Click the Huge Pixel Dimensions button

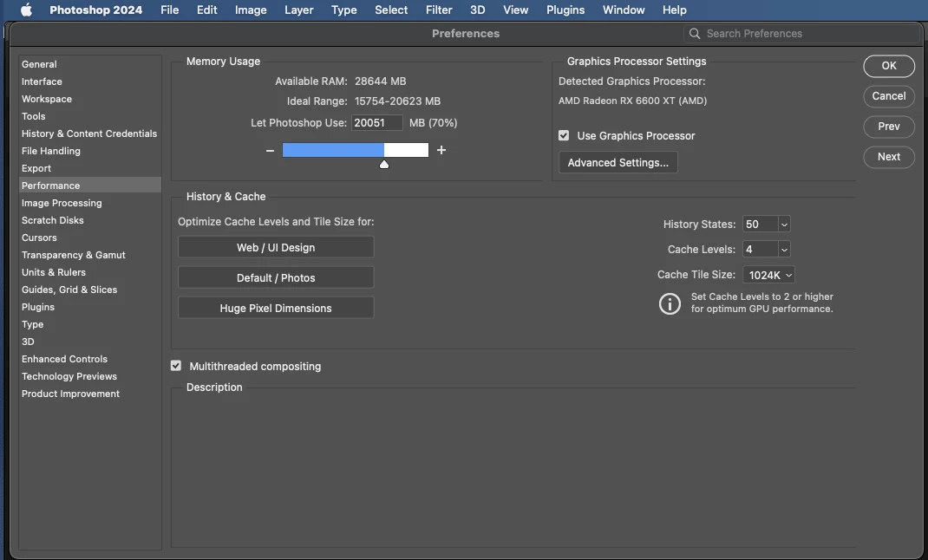276,308
